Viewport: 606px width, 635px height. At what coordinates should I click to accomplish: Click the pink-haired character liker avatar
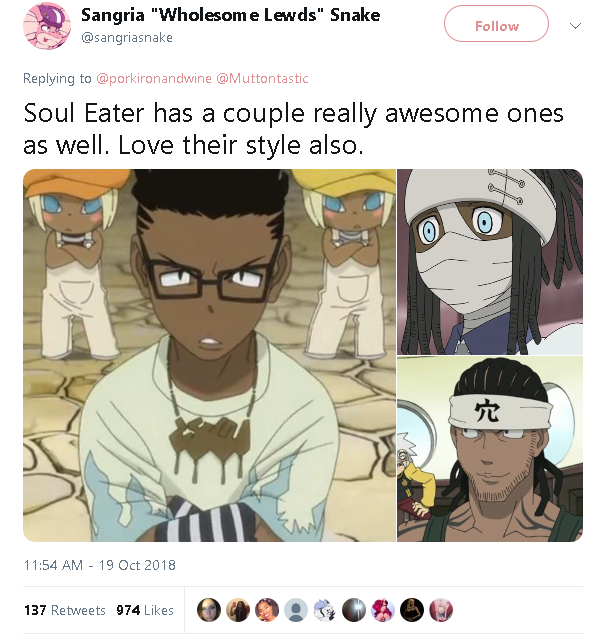click(383, 610)
